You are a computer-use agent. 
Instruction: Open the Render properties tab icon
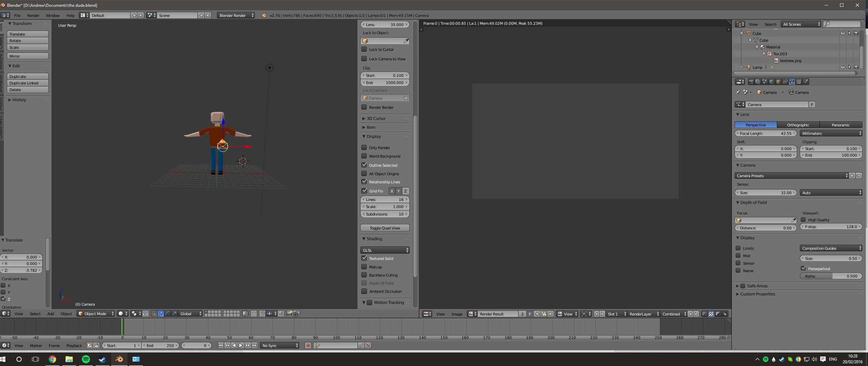coord(751,82)
